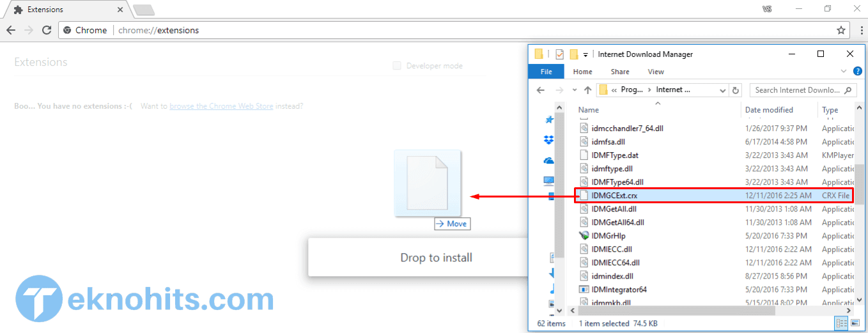Screen dimensions: 868x333
Task: Open the File menu in Explorer
Action: tap(546, 72)
